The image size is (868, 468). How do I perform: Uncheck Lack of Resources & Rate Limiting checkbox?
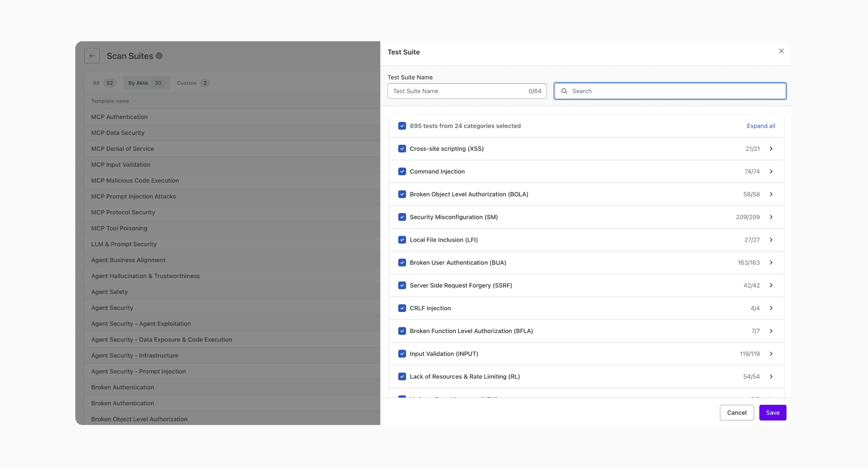click(402, 377)
